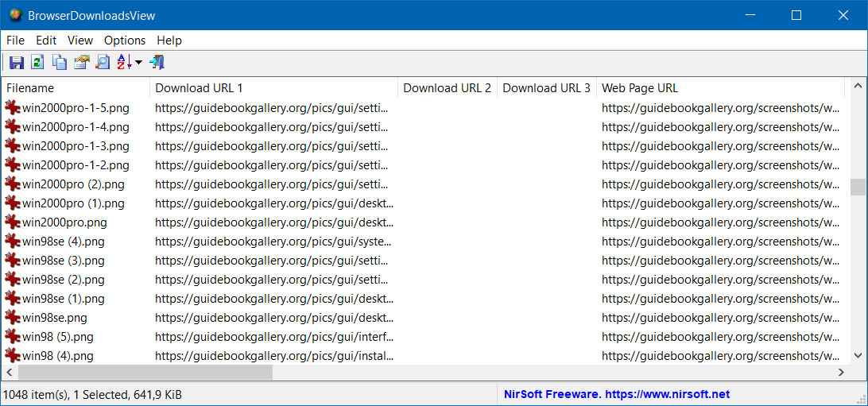Click the file icon for win98se (4).png
Screen dimensions: 868x406
coord(13,242)
